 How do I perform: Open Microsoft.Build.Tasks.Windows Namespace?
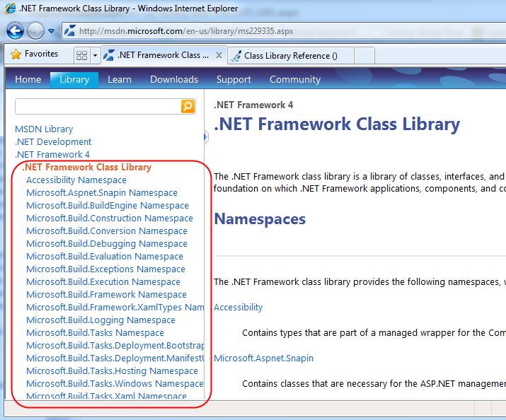pos(115,383)
